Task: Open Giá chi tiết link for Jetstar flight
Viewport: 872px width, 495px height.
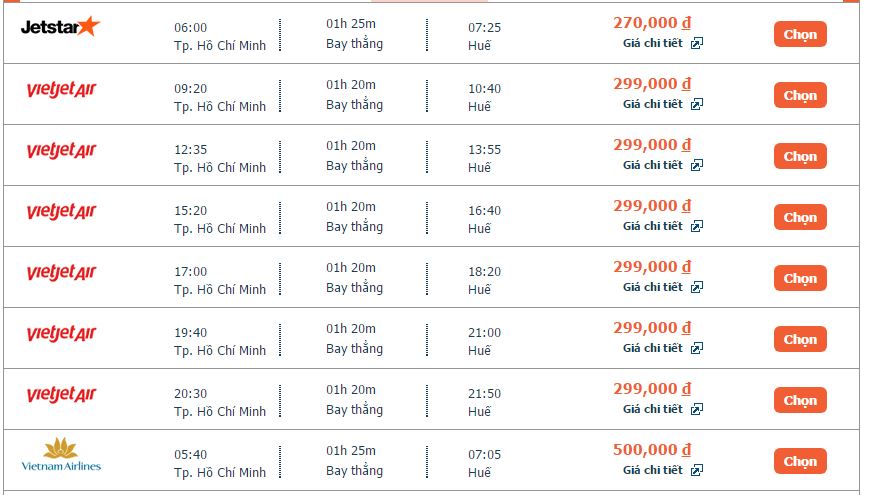Action: pyautogui.click(x=652, y=43)
